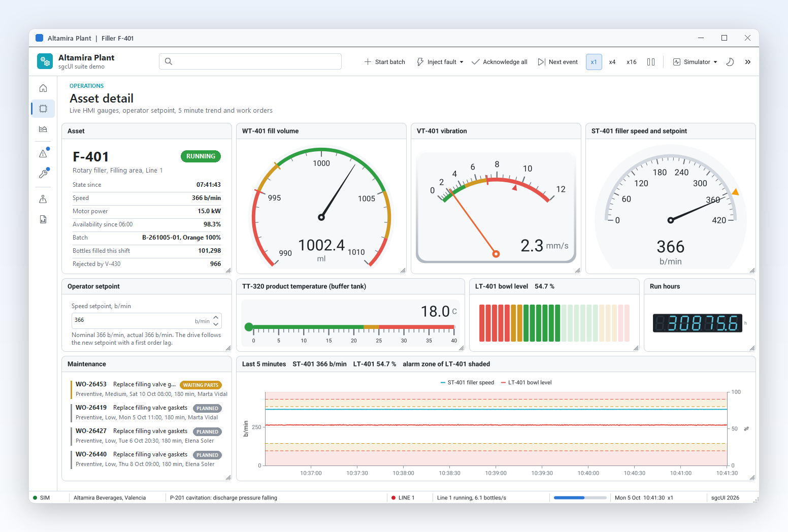Click the RUNNING status badge
This screenshot has height=532, width=788.
201,156
